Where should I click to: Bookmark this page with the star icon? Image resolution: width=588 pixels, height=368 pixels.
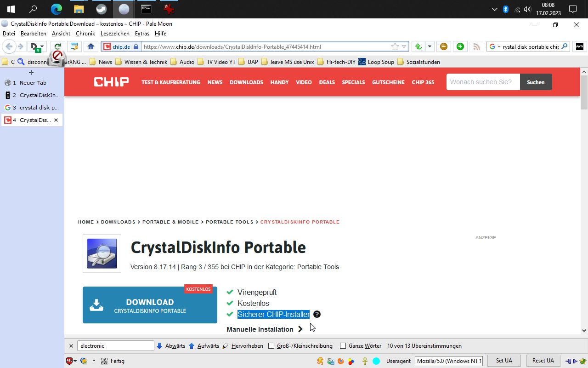point(395,46)
